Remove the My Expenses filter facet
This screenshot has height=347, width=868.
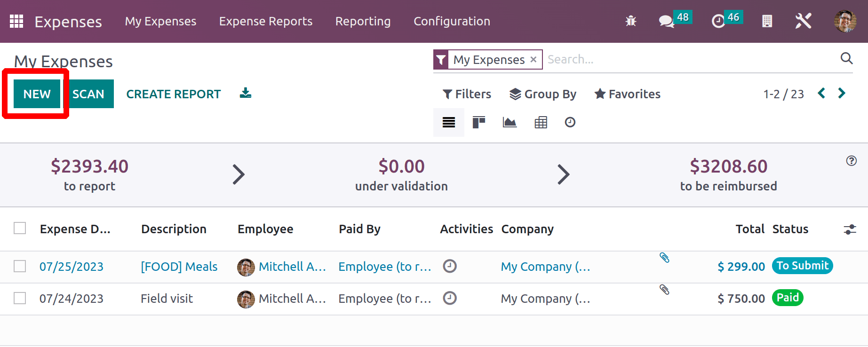[x=534, y=59]
